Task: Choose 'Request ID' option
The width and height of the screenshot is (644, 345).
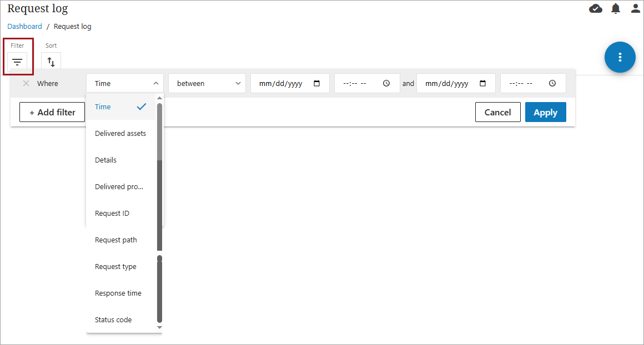Action: pos(112,213)
